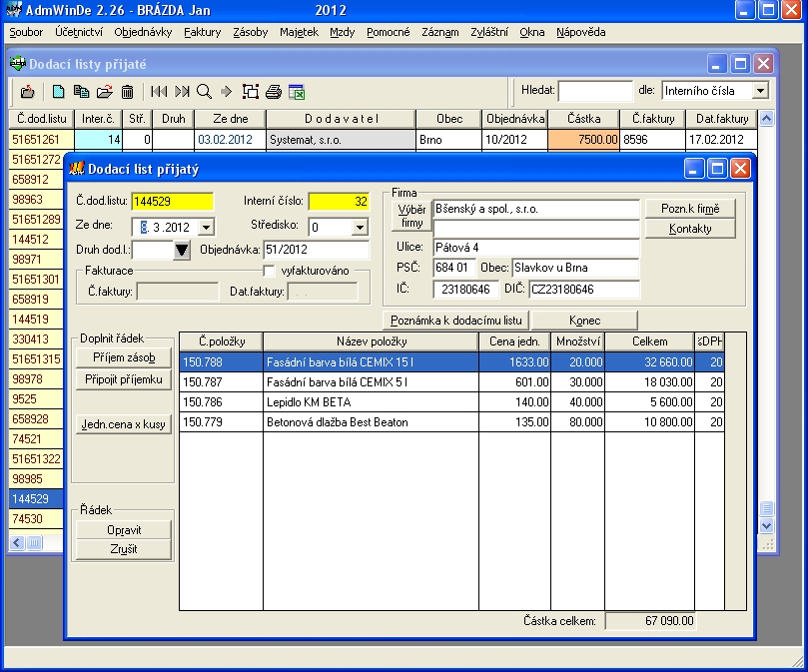Toggle the vyfakturováno checkbox
808x672 pixels.
[x=269, y=271]
